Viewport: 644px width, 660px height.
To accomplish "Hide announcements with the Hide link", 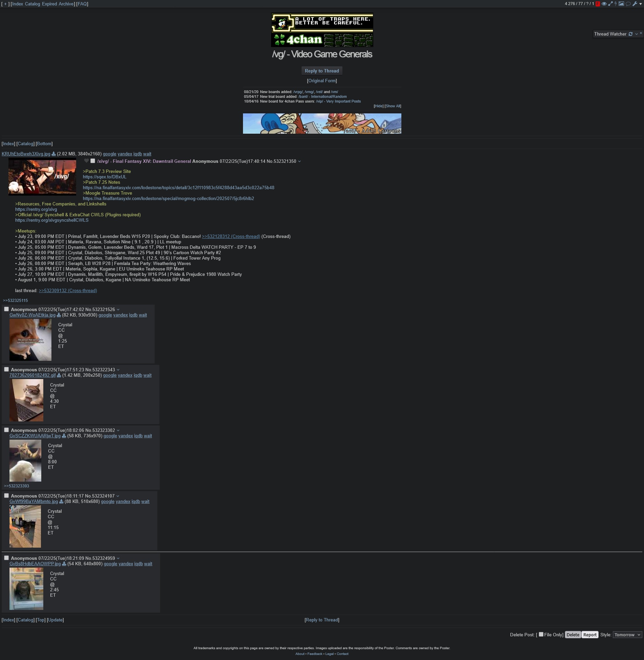I will (x=379, y=106).
